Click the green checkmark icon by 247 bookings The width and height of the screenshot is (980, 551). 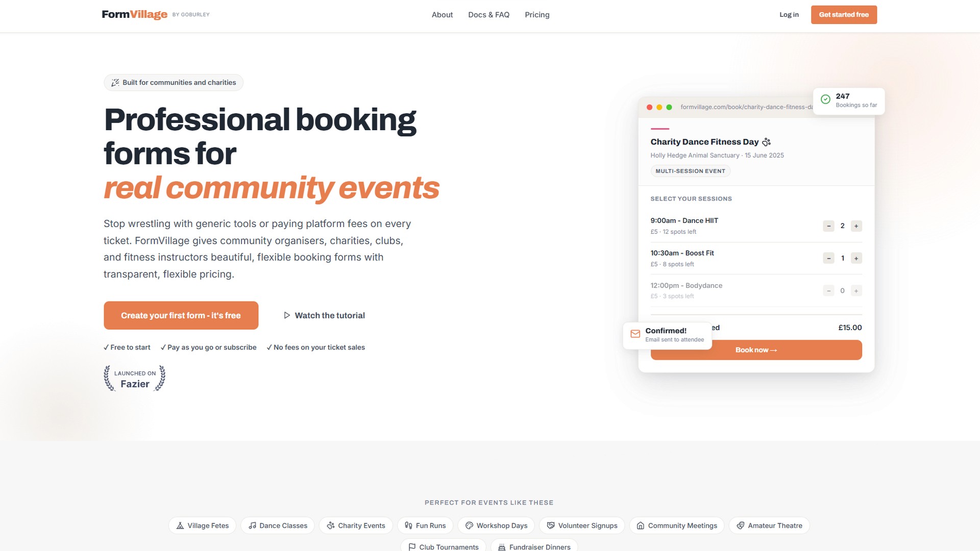click(825, 99)
